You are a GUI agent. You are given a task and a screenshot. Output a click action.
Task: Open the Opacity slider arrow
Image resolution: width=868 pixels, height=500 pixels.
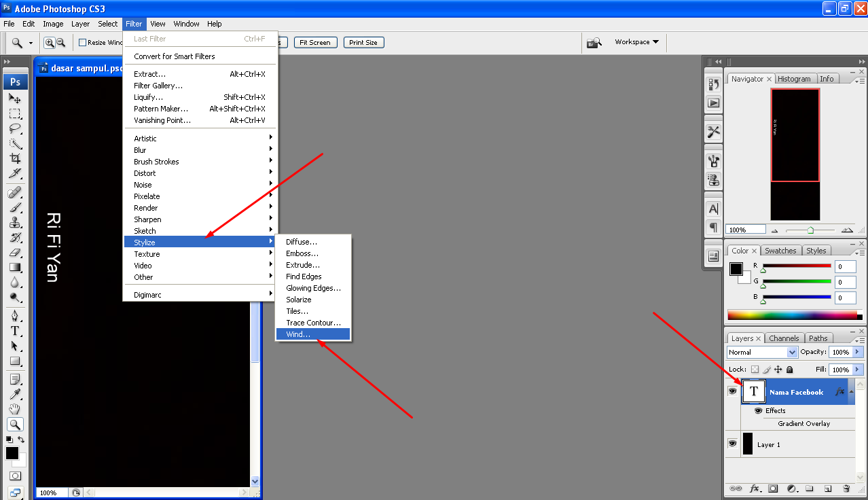tap(858, 352)
